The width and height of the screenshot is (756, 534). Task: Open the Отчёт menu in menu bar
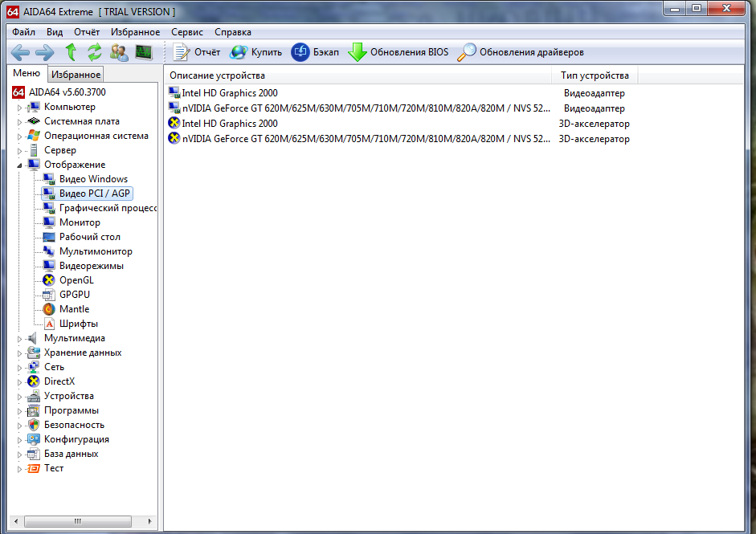point(87,32)
